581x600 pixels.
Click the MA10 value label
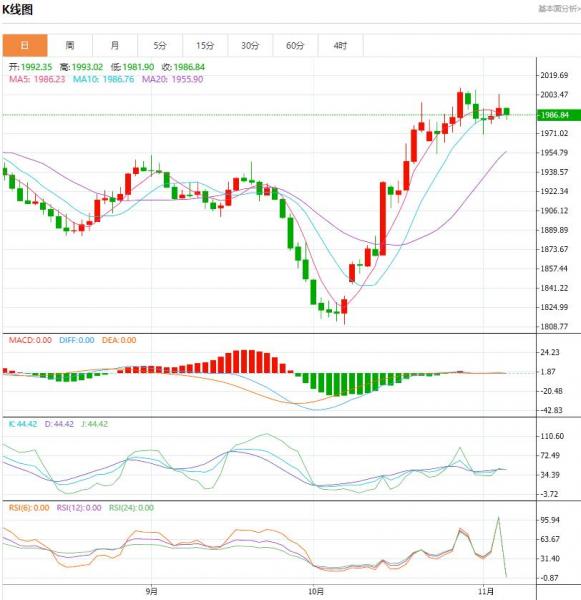tap(103, 79)
